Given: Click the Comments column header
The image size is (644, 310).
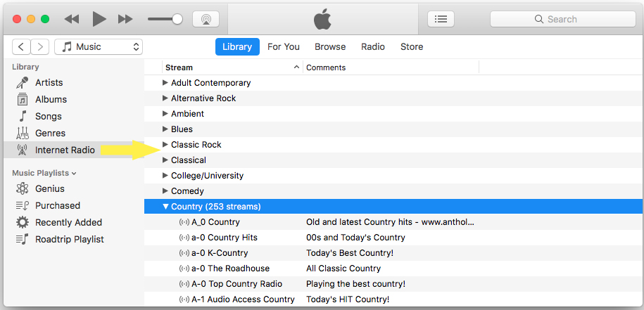Looking at the screenshot, I should [391, 67].
